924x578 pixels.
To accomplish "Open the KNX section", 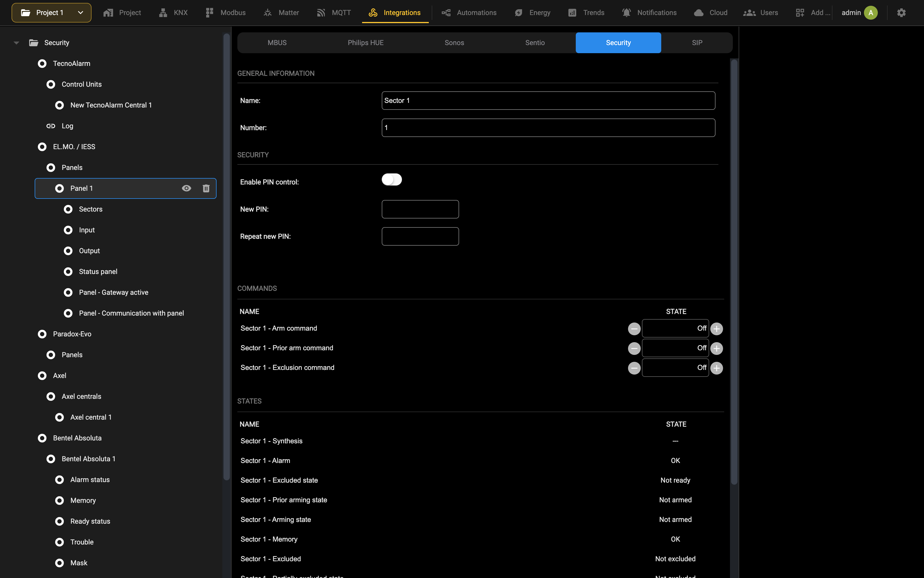I will 173,13.
